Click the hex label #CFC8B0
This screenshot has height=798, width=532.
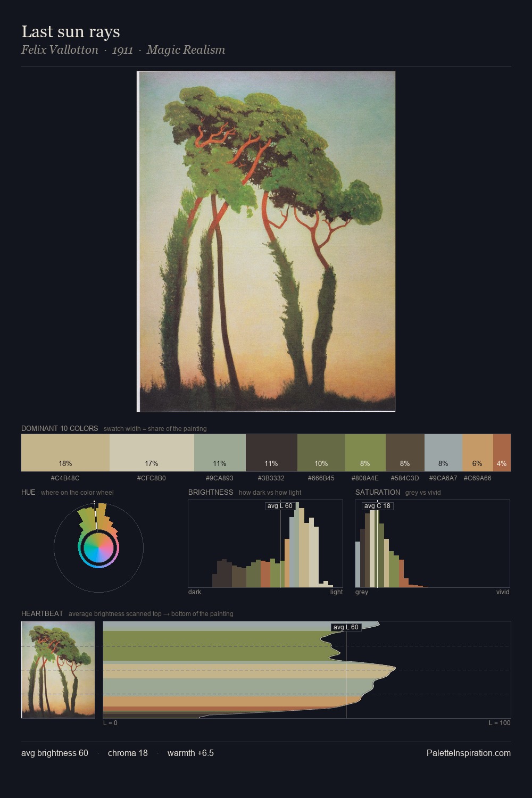click(x=152, y=478)
